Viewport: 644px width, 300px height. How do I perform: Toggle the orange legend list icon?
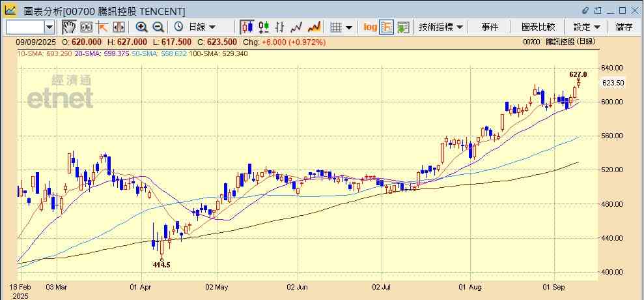click(387, 27)
